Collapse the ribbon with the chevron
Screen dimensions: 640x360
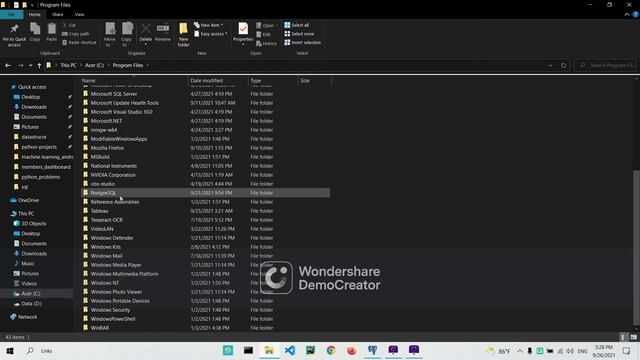pyautogui.click(x=627, y=14)
